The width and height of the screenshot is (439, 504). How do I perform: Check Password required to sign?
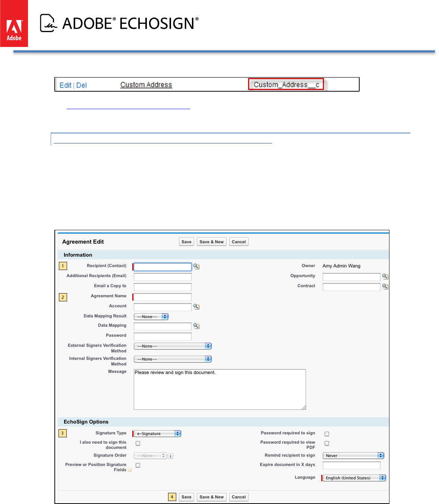[x=327, y=434]
